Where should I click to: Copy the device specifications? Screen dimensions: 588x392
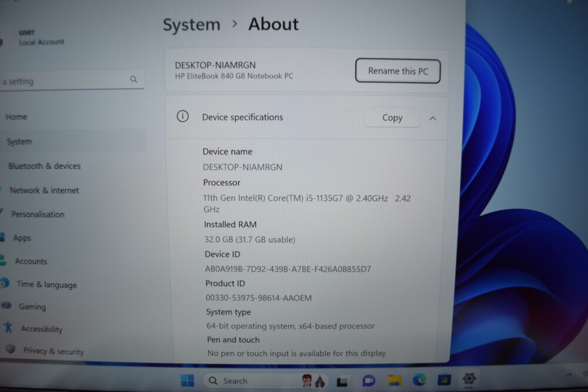tap(392, 118)
